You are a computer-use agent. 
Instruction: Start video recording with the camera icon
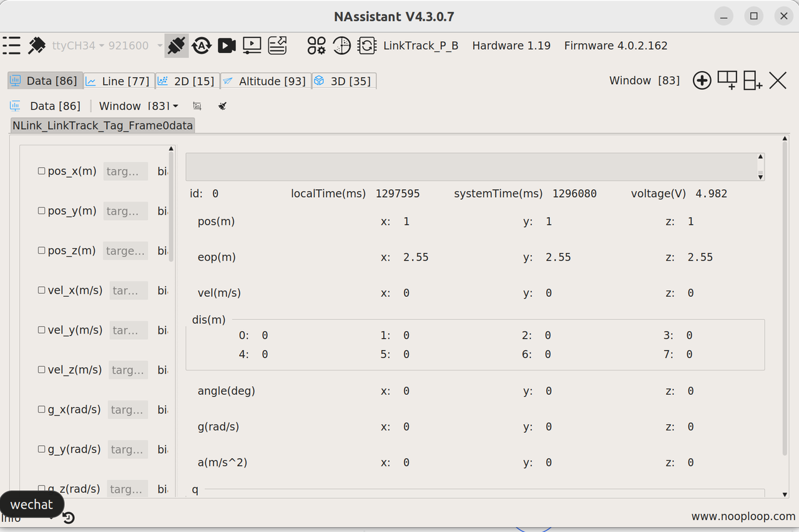[227, 46]
